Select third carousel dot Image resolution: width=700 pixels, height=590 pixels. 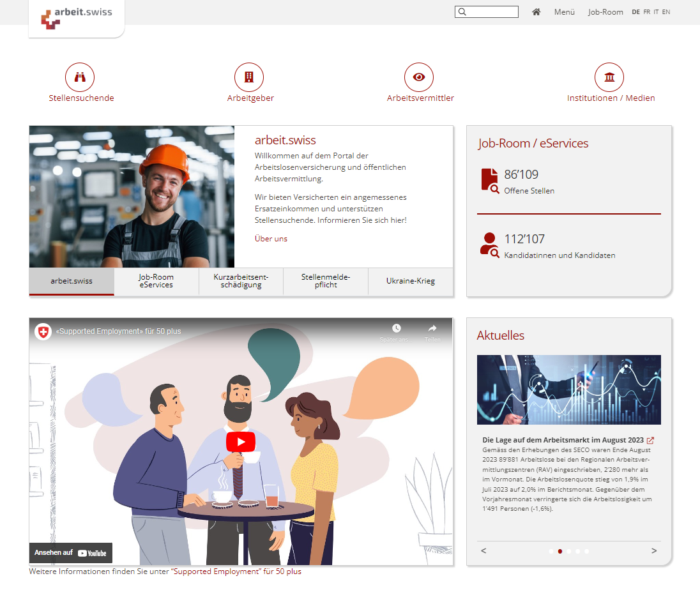[569, 552]
